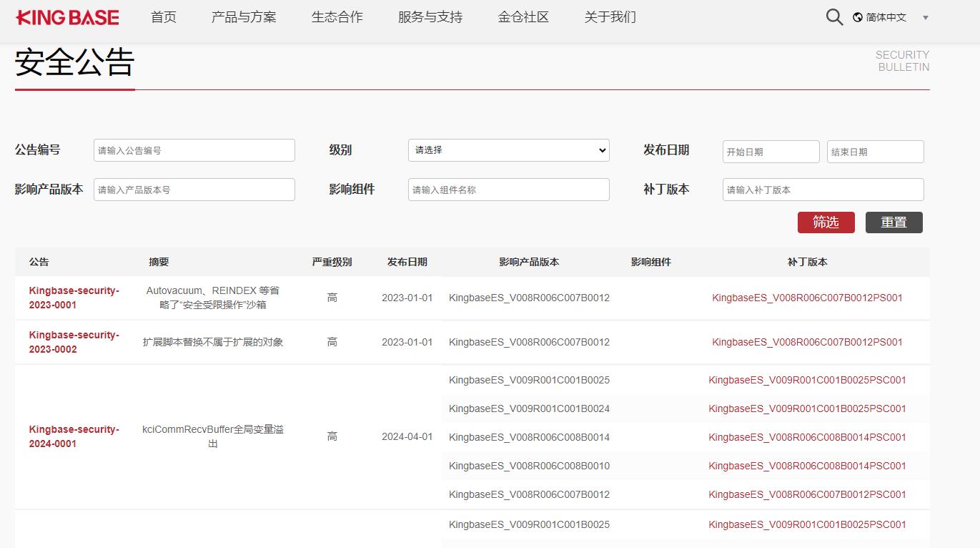Click the 公告 column header
980x548 pixels.
(39, 262)
